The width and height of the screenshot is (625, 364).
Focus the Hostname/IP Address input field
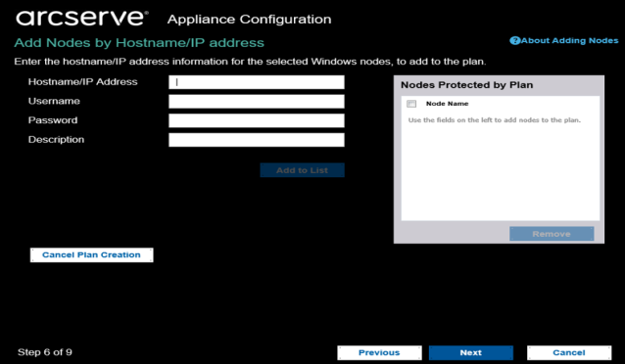257,82
